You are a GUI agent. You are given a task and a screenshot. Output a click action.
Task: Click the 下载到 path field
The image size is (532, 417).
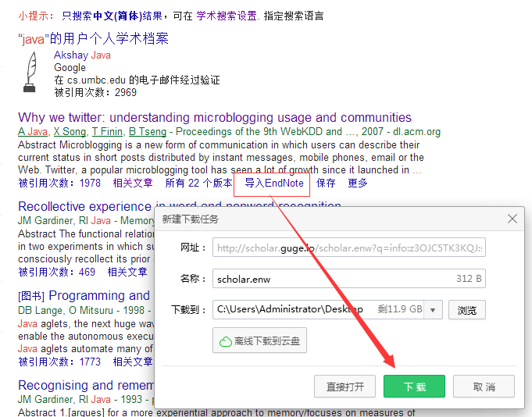327,309
